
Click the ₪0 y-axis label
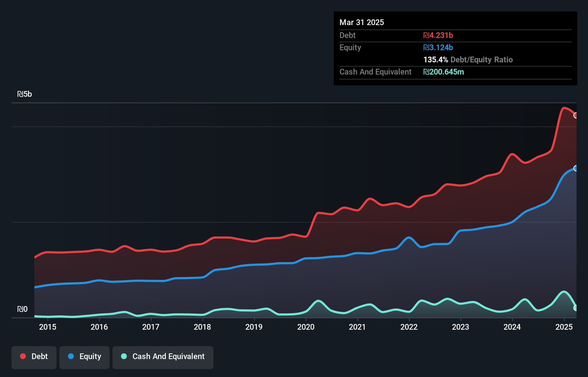(x=23, y=309)
